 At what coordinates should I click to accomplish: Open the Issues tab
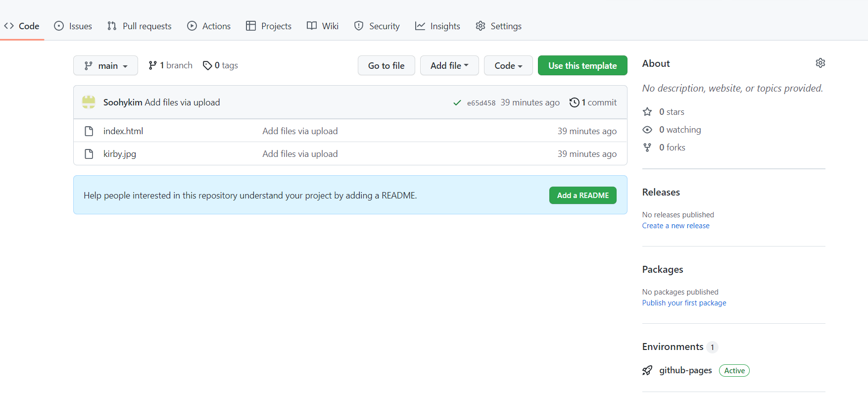pyautogui.click(x=73, y=26)
